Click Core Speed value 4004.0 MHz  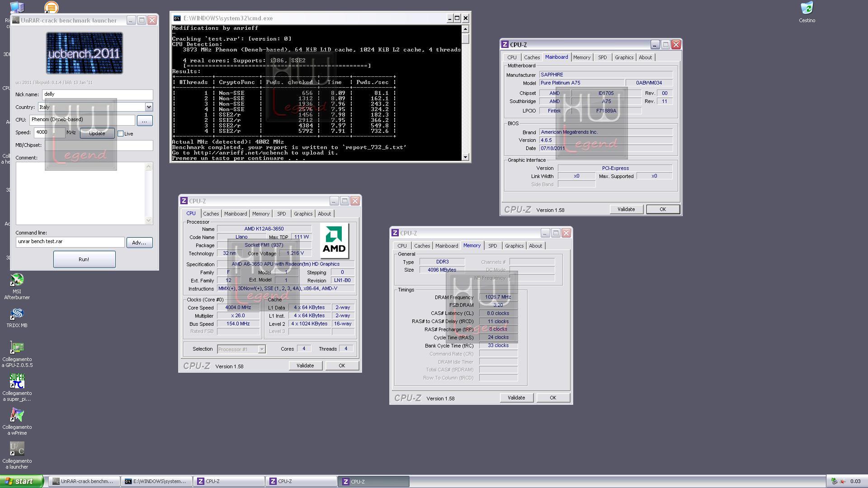pos(238,307)
